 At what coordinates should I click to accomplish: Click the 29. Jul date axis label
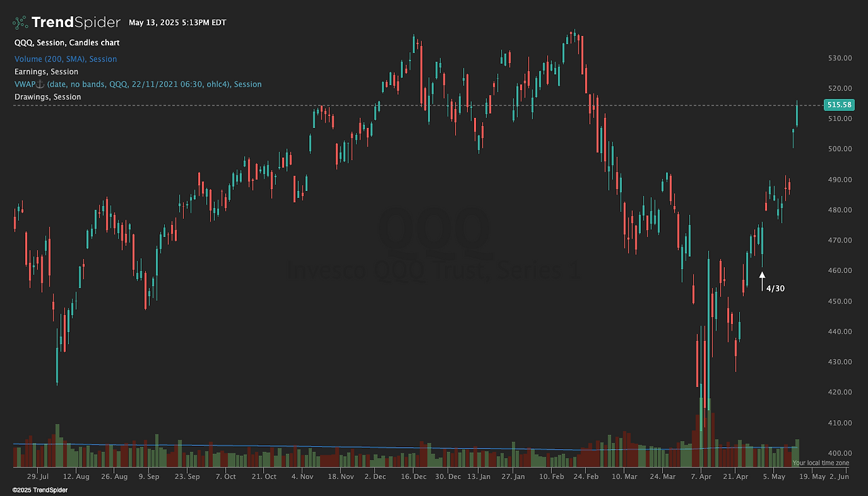(39, 476)
